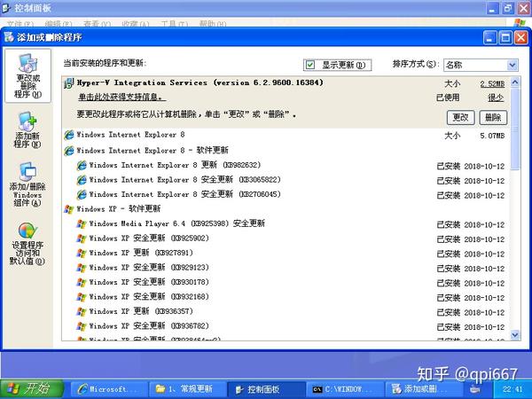Screen dimensions: 532x399
Task: Select the IE8 security update KB2706045 icon
Action: 82,194
